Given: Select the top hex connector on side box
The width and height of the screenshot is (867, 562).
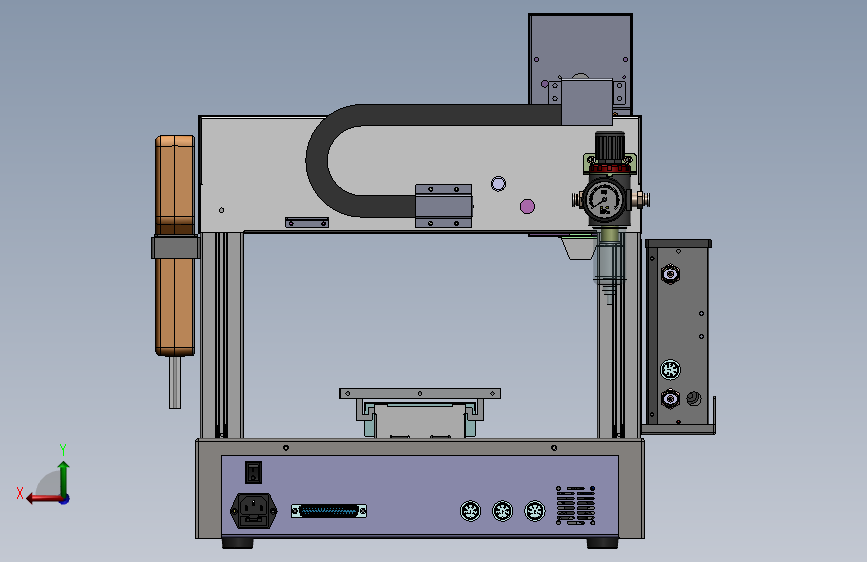Looking at the screenshot, I should point(670,274).
